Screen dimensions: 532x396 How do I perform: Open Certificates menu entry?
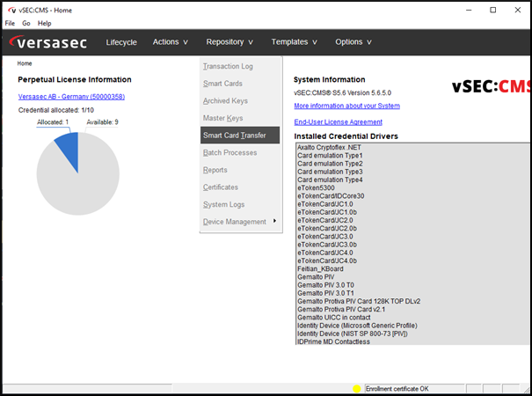point(240,187)
